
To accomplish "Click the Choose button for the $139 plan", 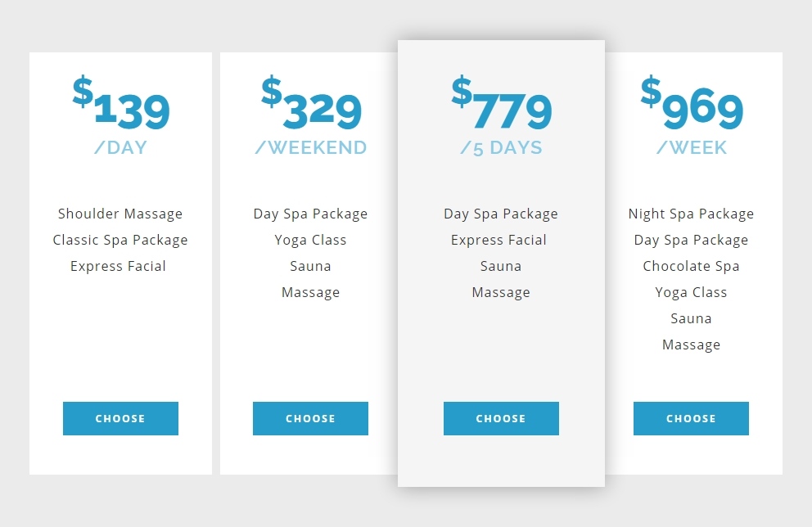I will pos(120,418).
